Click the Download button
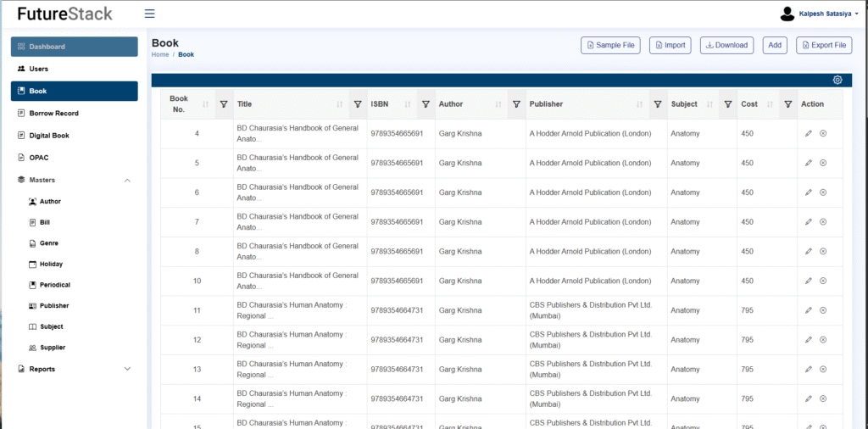 click(x=726, y=46)
